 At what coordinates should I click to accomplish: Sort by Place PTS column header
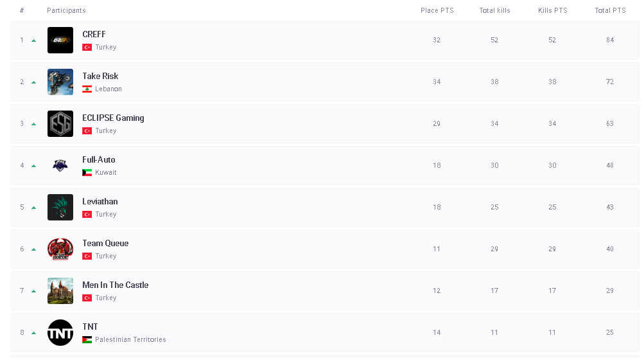[437, 11]
